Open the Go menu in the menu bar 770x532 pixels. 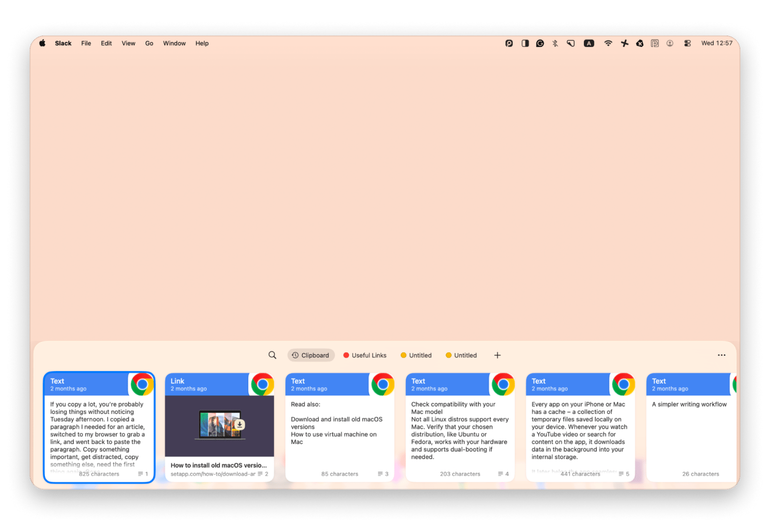[x=149, y=43]
